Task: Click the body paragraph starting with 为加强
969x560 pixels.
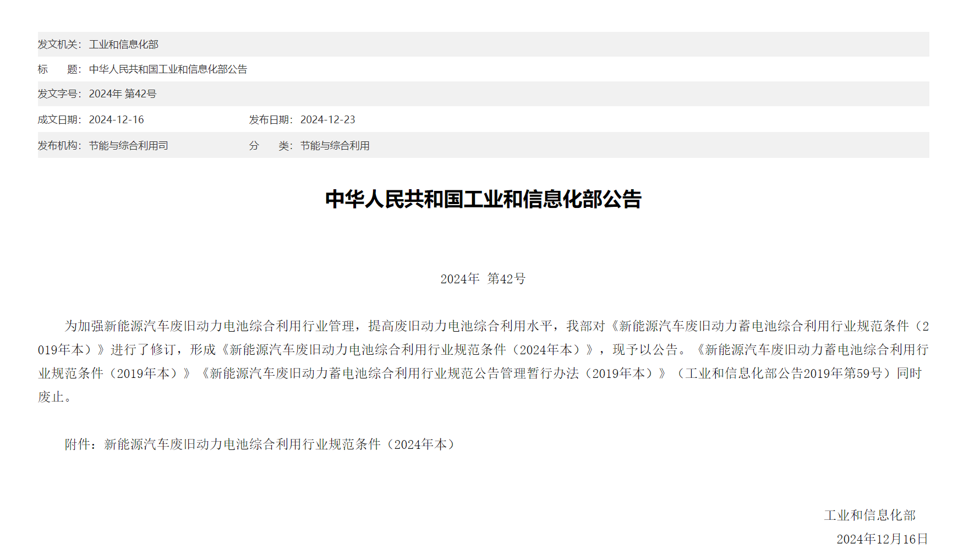Action: (x=483, y=361)
